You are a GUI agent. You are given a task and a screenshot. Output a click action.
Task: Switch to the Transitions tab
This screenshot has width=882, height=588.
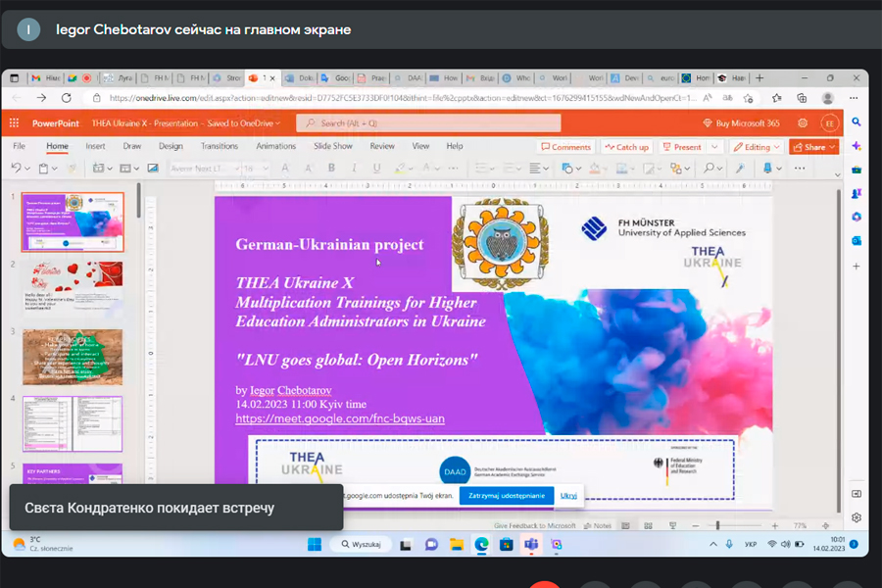pos(220,146)
